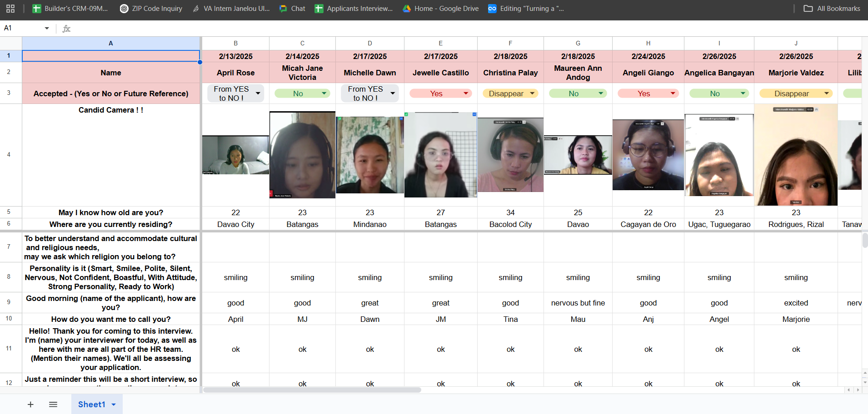Click the add new sheet plus icon
Screen dimensions: 868x414
30,404
